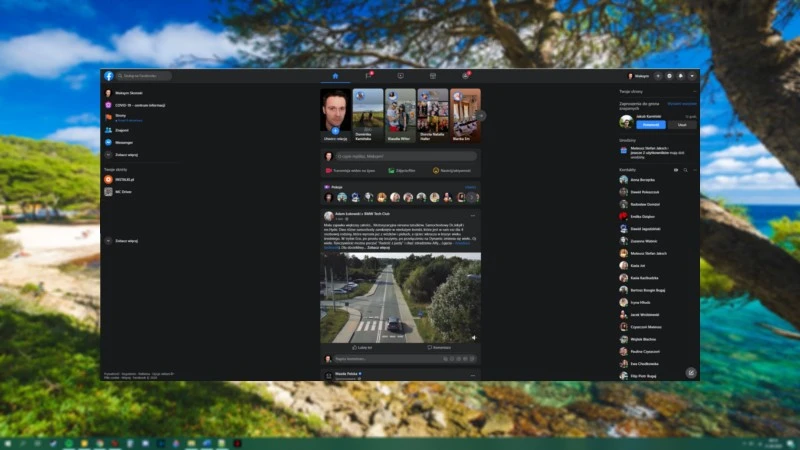Click the blue Potwierdź button
800x450 pixels.
tap(650, 125)
